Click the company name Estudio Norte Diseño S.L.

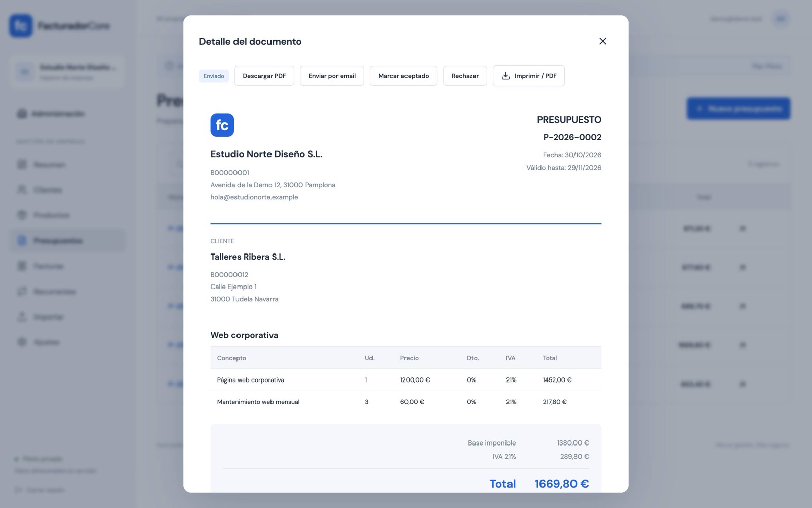[266, 154]
